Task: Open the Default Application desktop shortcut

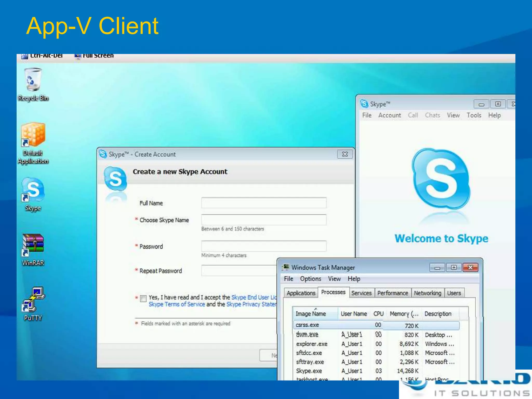Action: (x=33, y=143)
